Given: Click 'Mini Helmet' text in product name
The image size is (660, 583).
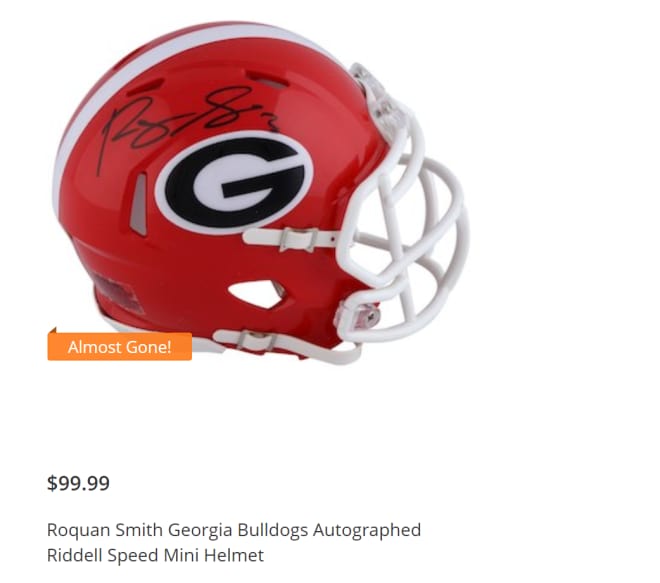Looking at the screenshot, I should pyautogui.click(x=214, y=555).
